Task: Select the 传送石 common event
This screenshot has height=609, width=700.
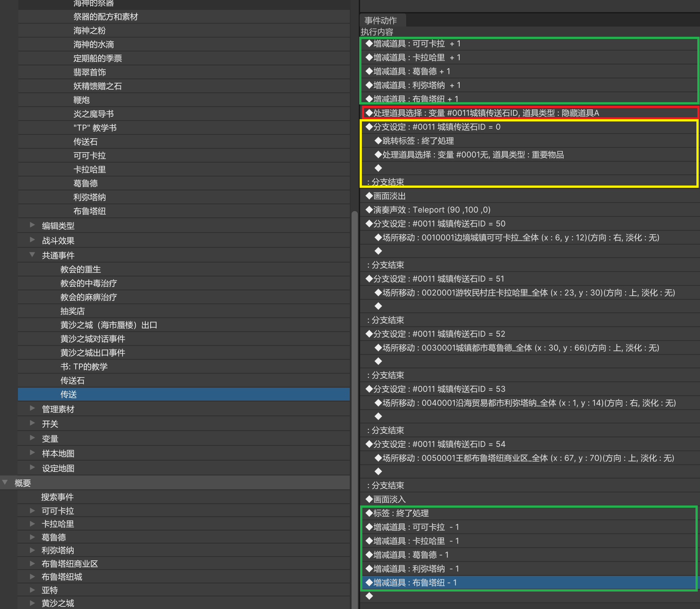Action: (x=73, y=380)
